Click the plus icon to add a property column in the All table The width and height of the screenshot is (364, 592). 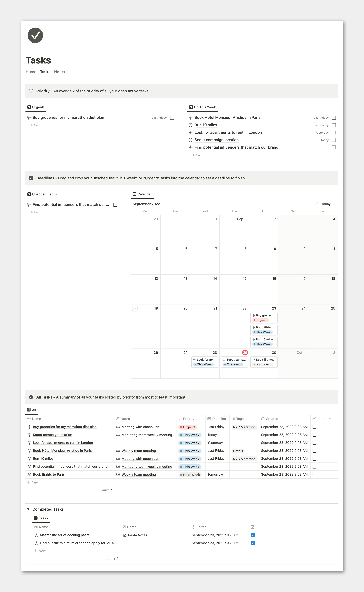tap(323, 419)
